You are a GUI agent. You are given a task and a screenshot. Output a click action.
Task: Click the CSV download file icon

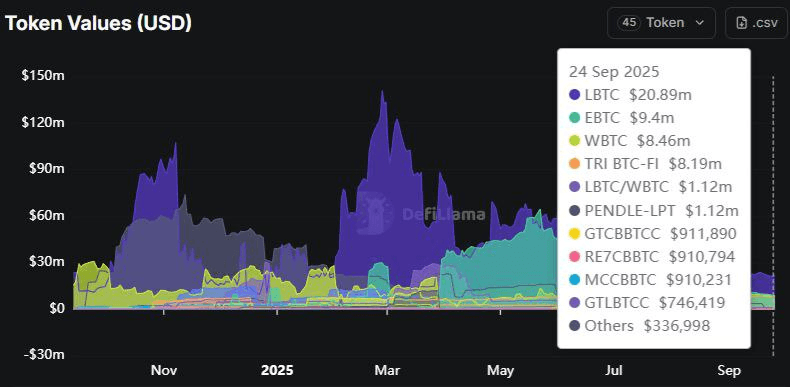click(x=741, y=23)
